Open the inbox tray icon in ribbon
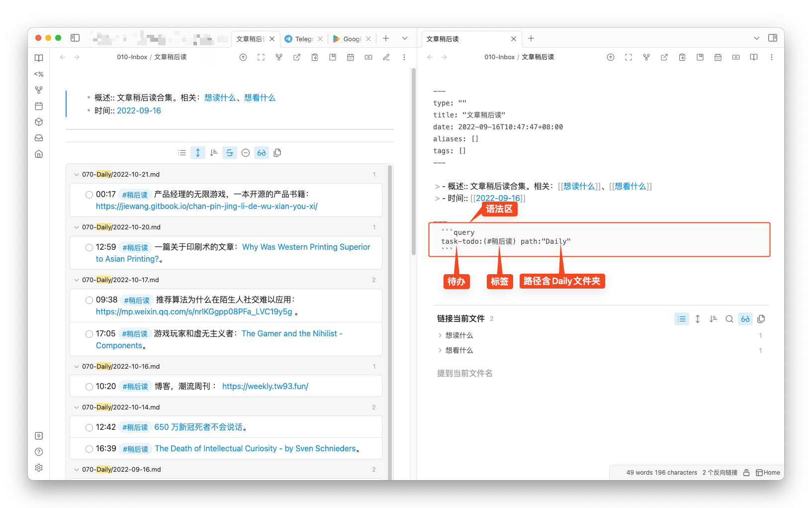812x508 pixels. coord(39,138)
